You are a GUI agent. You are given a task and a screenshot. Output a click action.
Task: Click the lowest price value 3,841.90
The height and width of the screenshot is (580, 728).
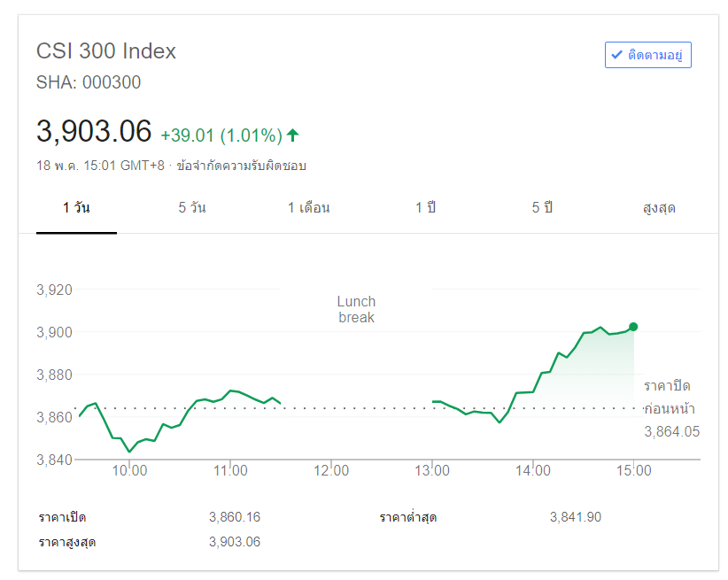(576, 517)
